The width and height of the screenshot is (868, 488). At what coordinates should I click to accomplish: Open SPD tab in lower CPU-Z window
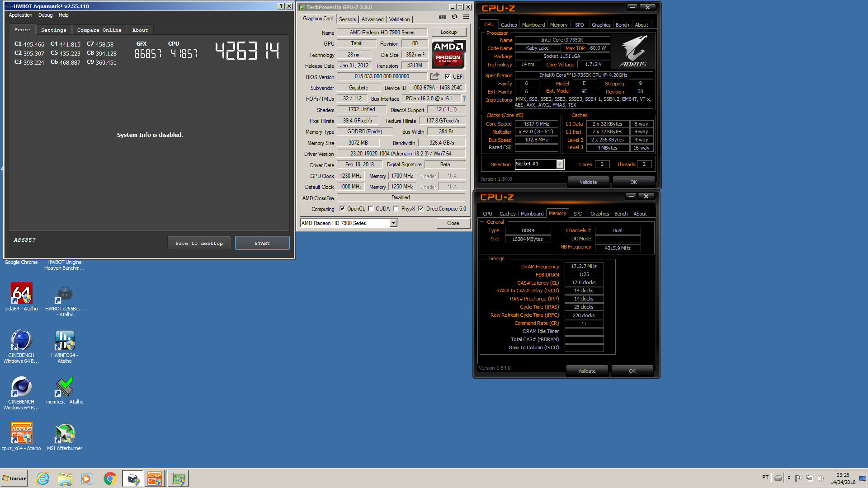pos(578,214)
